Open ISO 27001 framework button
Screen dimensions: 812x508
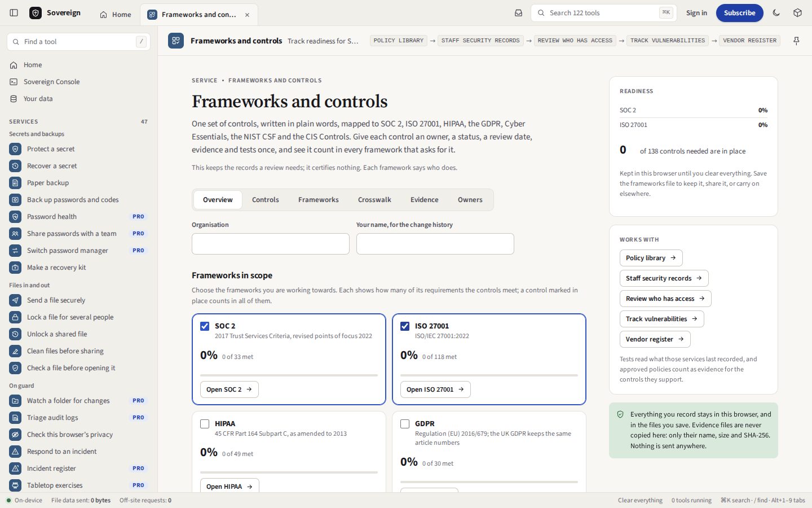tap(435, 389)
